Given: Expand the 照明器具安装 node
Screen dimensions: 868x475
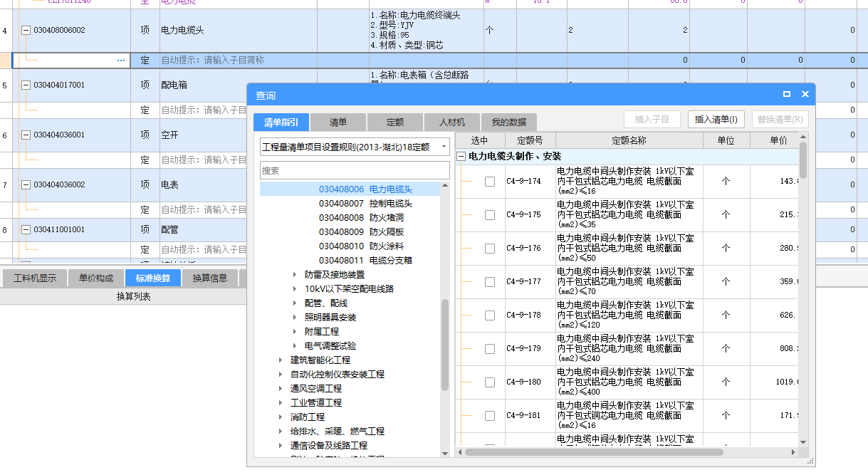Looking at the screenshot, I should (296, 318).
